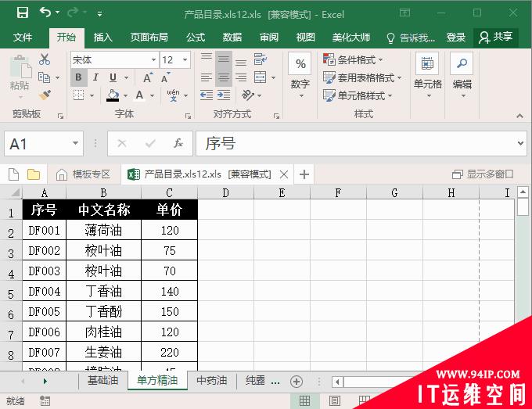Toggle middle vertical alignment
The height and width of the screenshot is (409, 532).
[224, 59]
